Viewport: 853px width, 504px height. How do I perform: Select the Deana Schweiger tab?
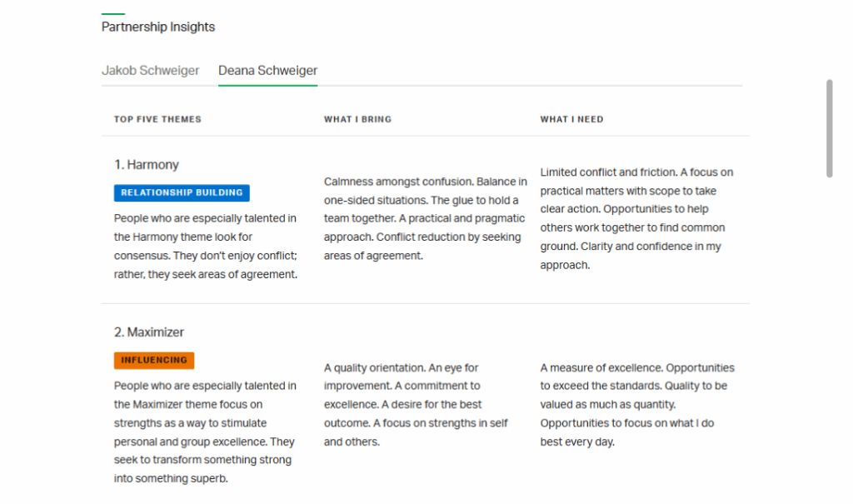tap(267, 71)
